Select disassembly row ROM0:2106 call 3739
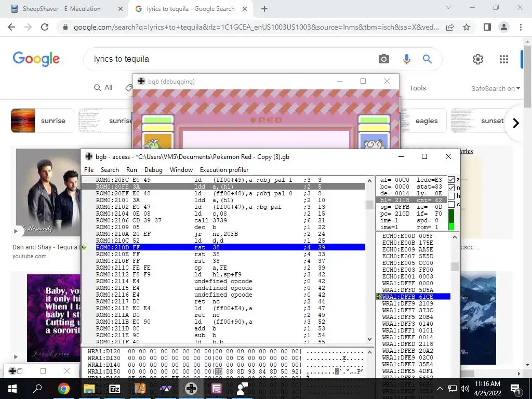 pyautogui.click(x=230, y=220)
